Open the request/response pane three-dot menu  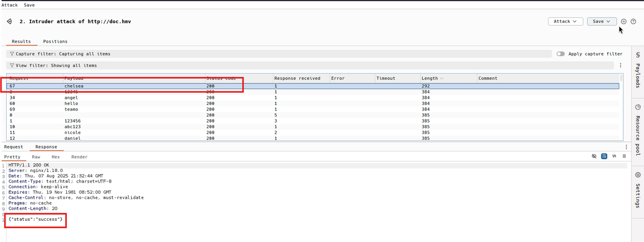pos(626,147)
